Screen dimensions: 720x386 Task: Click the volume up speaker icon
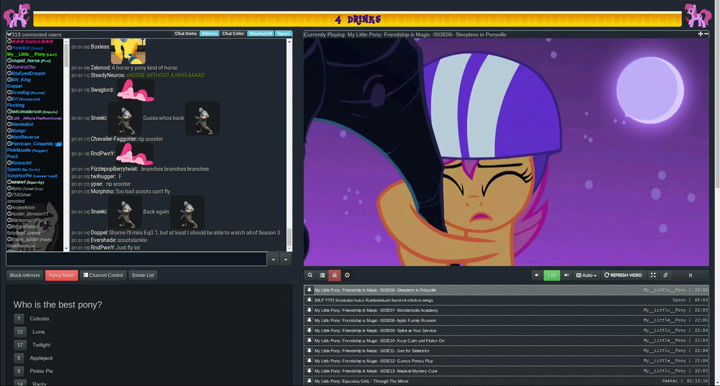[x=566, y=275]
